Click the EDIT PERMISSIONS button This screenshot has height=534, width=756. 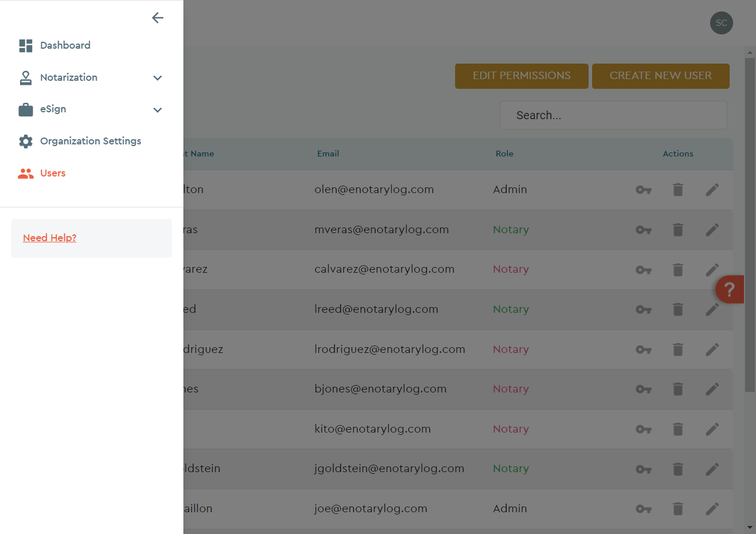click(522, 76)
